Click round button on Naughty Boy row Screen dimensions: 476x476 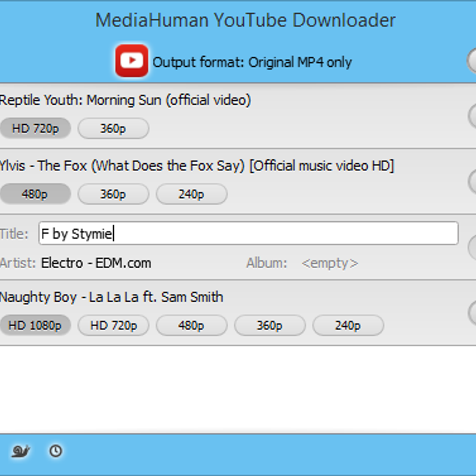[x=472, y=313]
